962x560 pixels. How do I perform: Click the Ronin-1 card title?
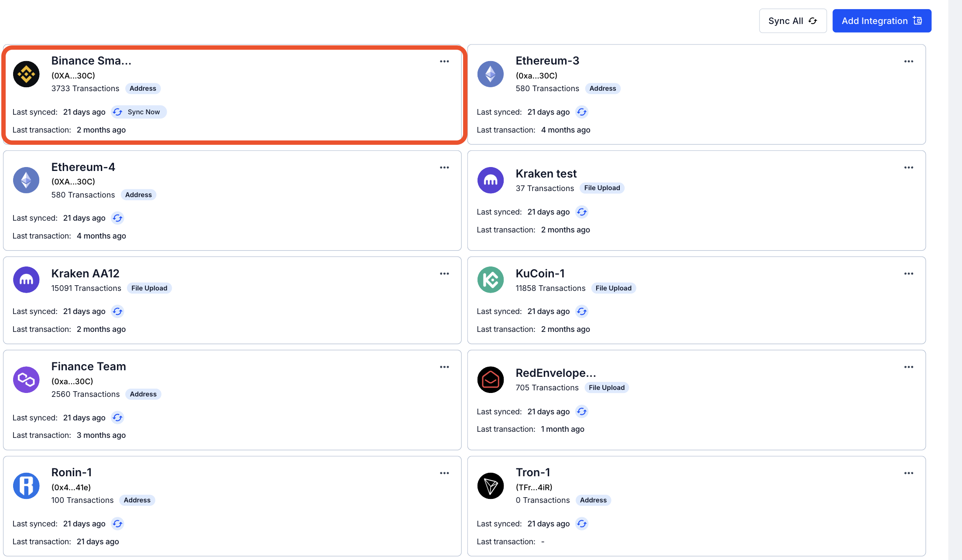[72, 472]
